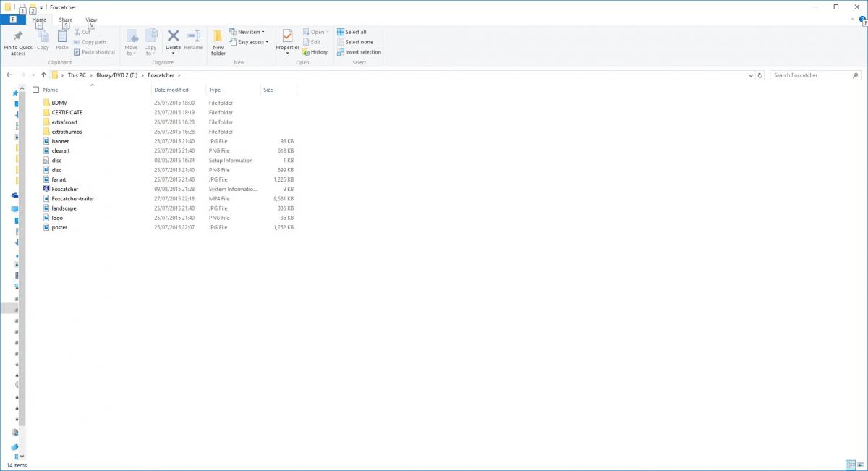Open the Move to menu
This screenshot has height=471, width=868.
click(x=131, y=43)
